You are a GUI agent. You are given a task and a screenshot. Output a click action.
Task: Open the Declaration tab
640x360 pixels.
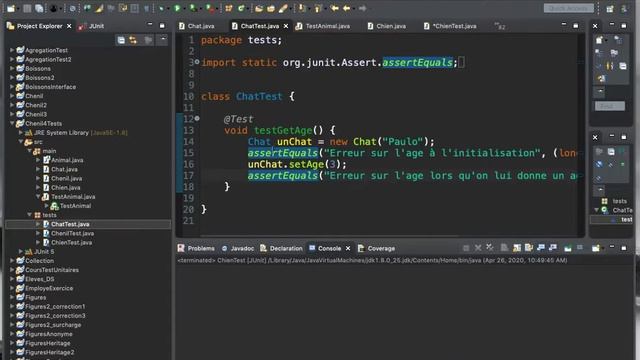pos(281,248)
